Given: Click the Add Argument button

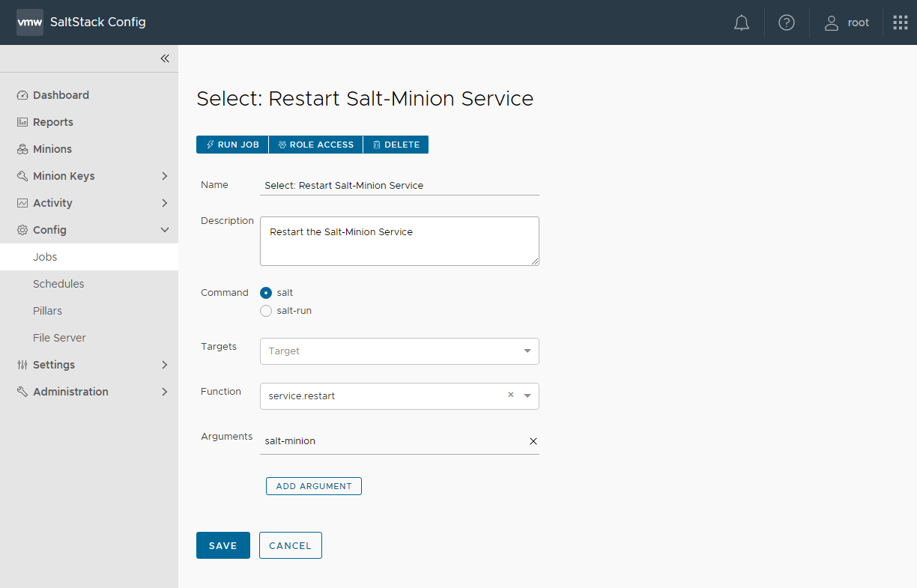Looking at the screenshot, I should point(313,486).
